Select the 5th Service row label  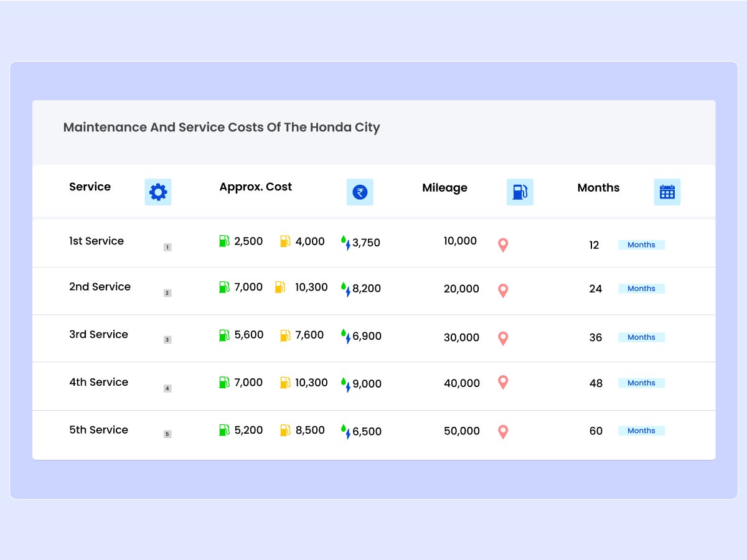97,429
